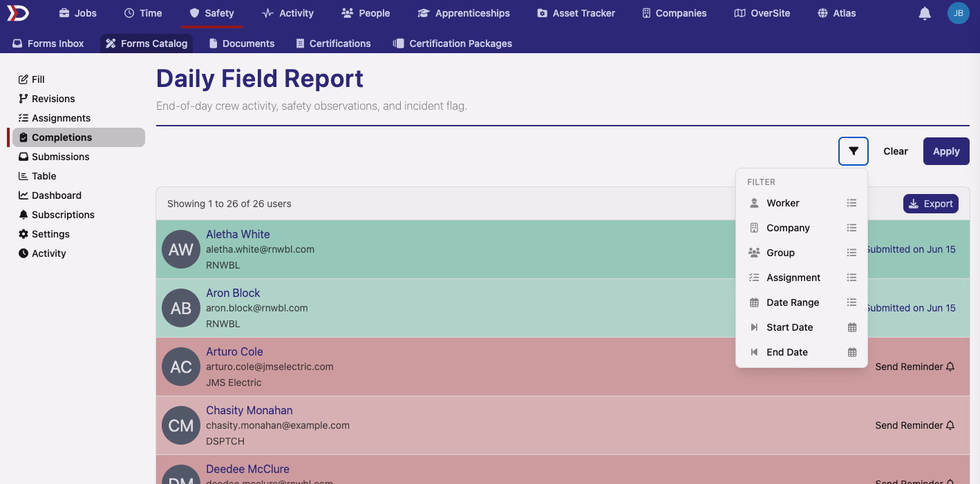This screenshot has height=484, width=980.
Task: Open Atlas in top navigation
Action: [836, 13]
